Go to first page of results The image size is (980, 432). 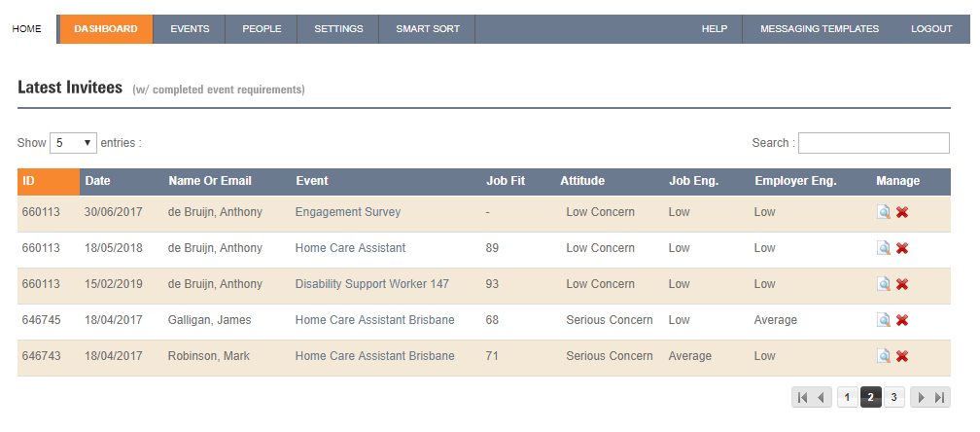[x=803, y=397]
